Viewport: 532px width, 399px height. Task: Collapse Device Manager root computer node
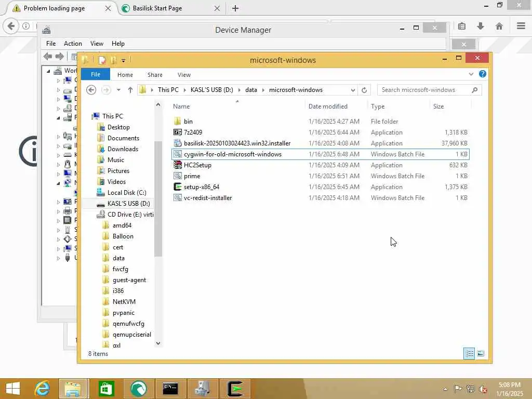click(48, 71)
